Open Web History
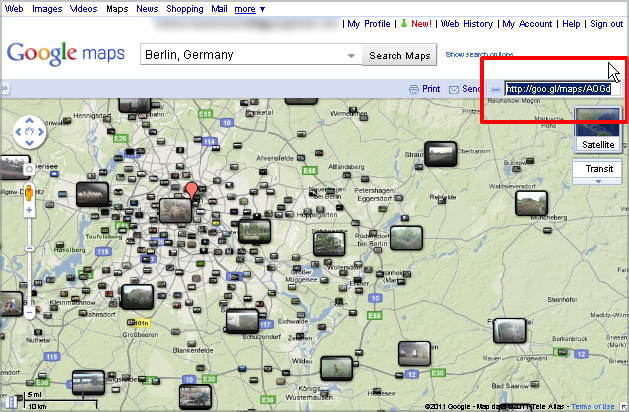Viewport: 629px width, 412px height. pos(467,24)
